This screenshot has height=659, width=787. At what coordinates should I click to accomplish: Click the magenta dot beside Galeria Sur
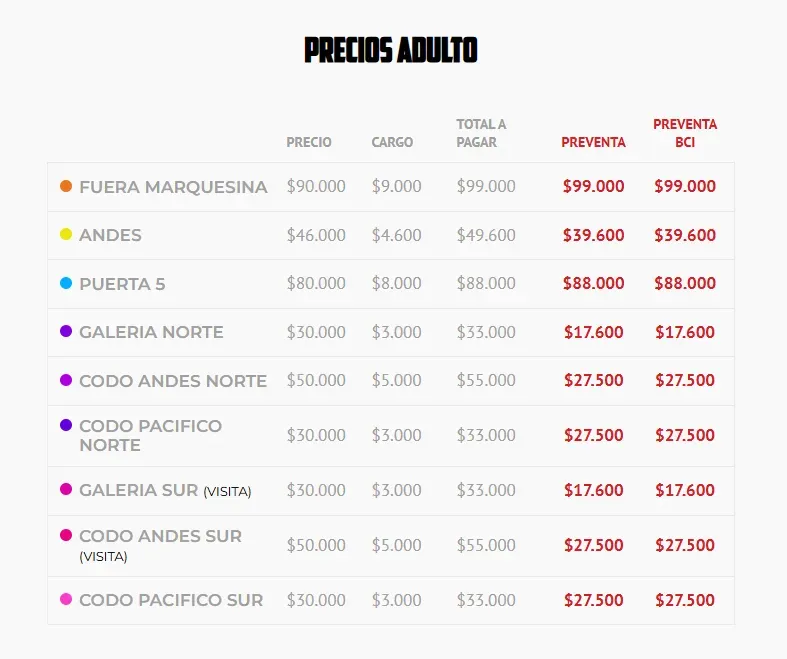pyautogui.click(x=66, y=489)
